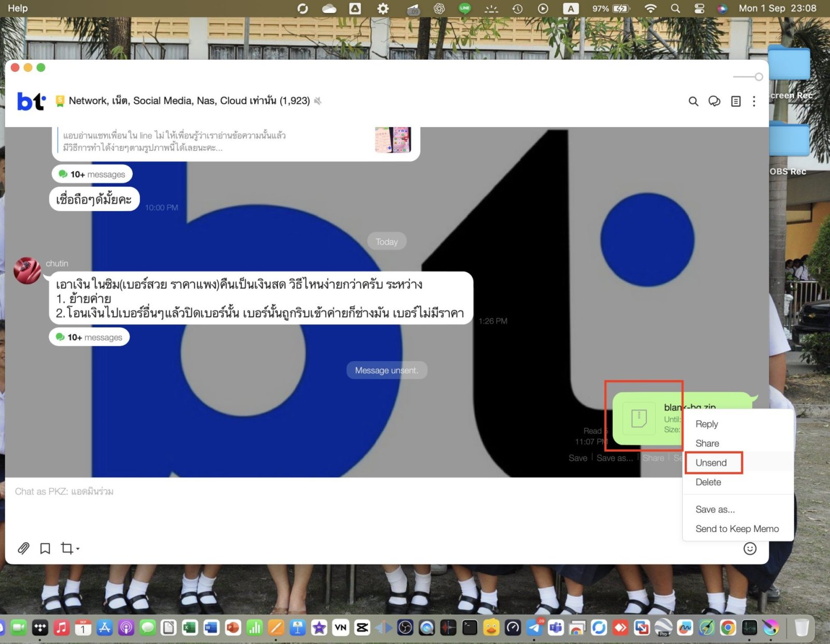The height and width of the screenshot is (644, 830).
Task: Choose Reply in the context menu
Action: coord(707,424)
